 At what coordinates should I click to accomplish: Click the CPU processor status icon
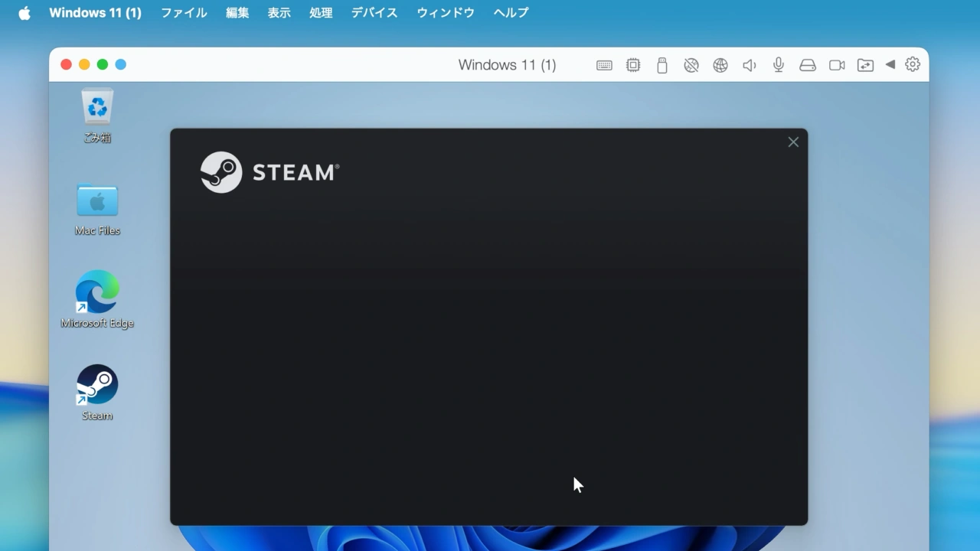click(x=633, y=65)
